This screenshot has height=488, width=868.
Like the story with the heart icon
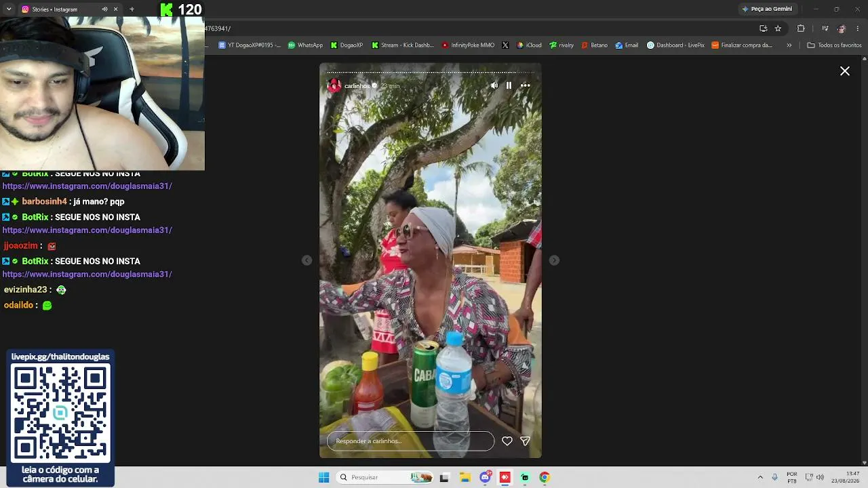tap(507, 441)
